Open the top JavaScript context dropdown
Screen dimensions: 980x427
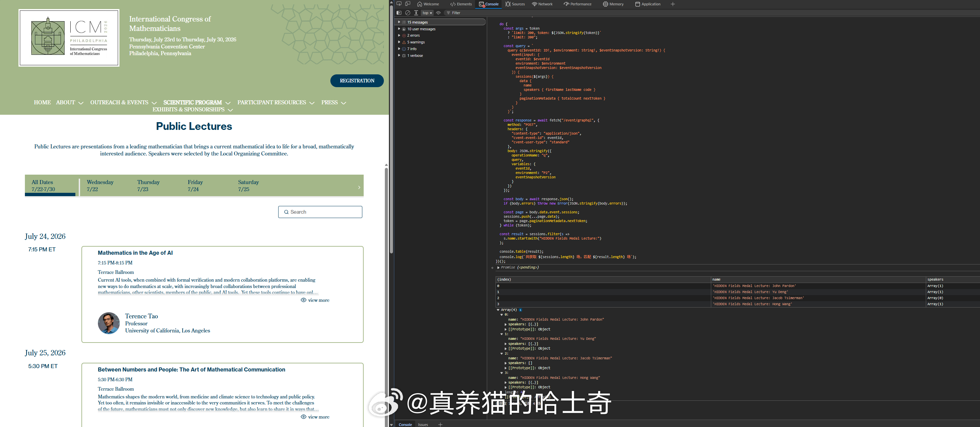click(x=427, y=13)
